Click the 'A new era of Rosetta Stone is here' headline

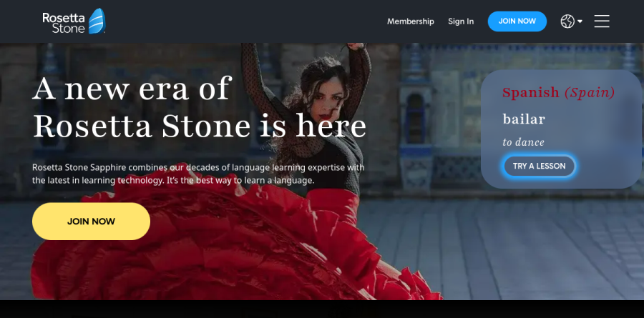199,107
